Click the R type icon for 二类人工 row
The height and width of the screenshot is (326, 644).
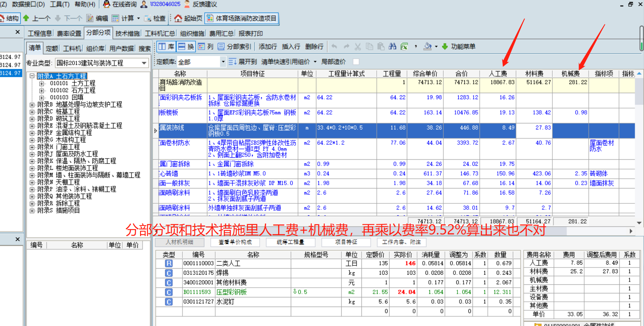pyautogui.click(x=169, y=263)
